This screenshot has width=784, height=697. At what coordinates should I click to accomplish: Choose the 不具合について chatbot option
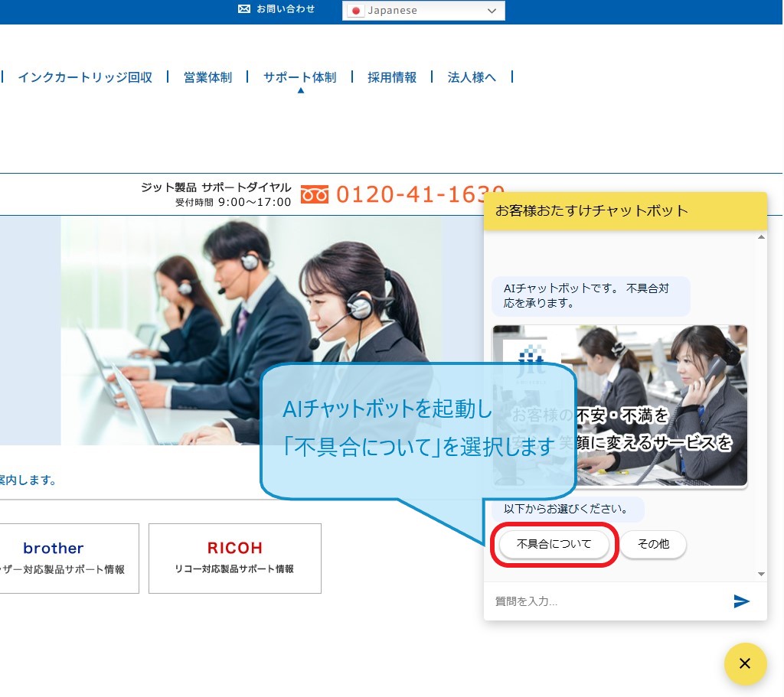tap(554, 544)
